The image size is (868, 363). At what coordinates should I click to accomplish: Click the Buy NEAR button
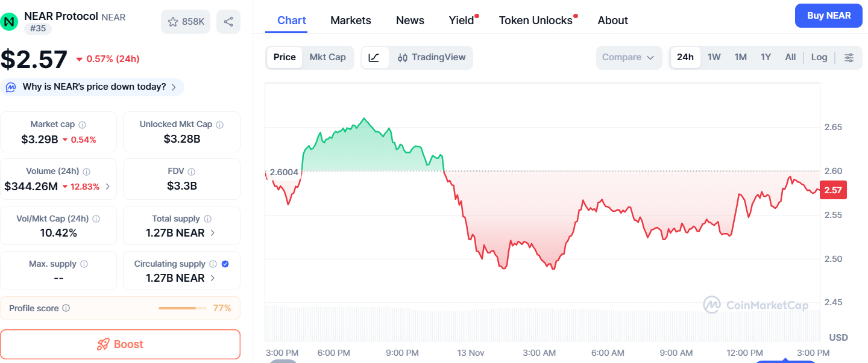pos(829,16)
